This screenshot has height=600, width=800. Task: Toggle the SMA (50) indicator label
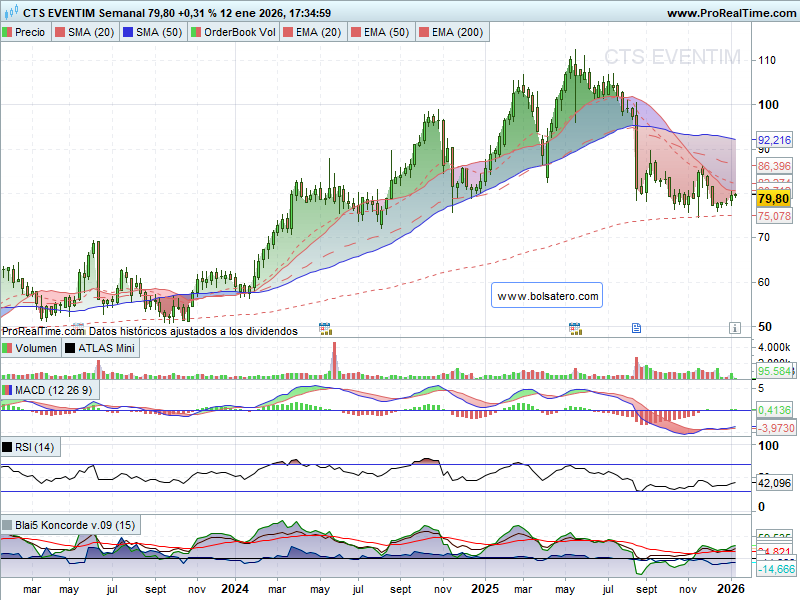(x=157, y=32)
